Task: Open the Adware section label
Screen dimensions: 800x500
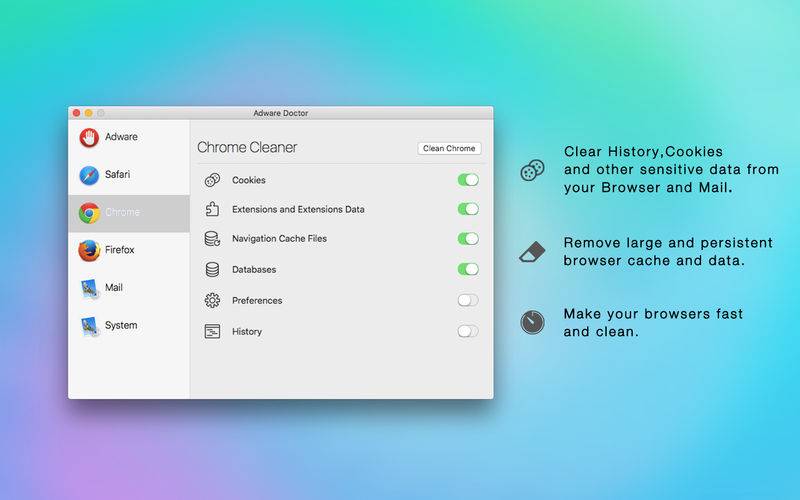Action: click(121, 137)
